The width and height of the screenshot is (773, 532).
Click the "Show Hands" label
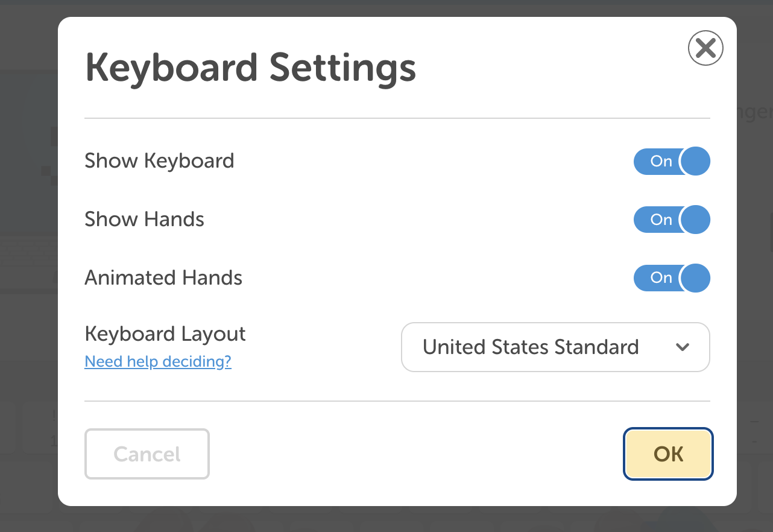click(144, 220)
